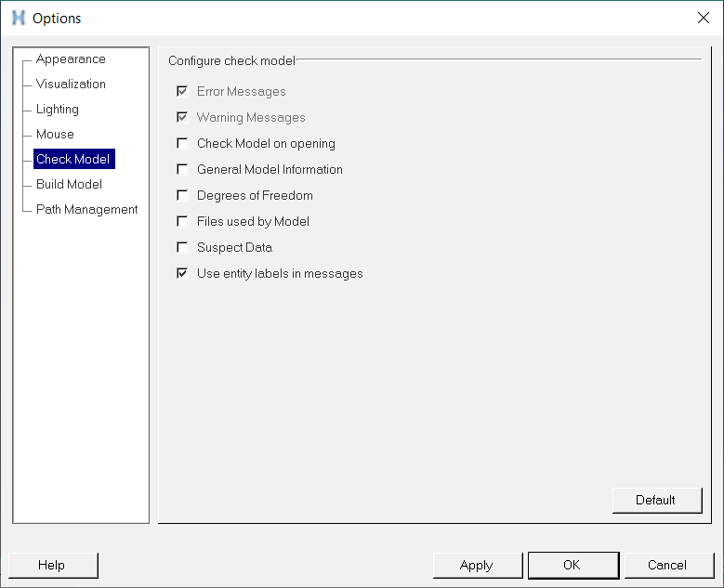Show Path Management options
This screenshot has width=724, height=588.
click(86, 210)
